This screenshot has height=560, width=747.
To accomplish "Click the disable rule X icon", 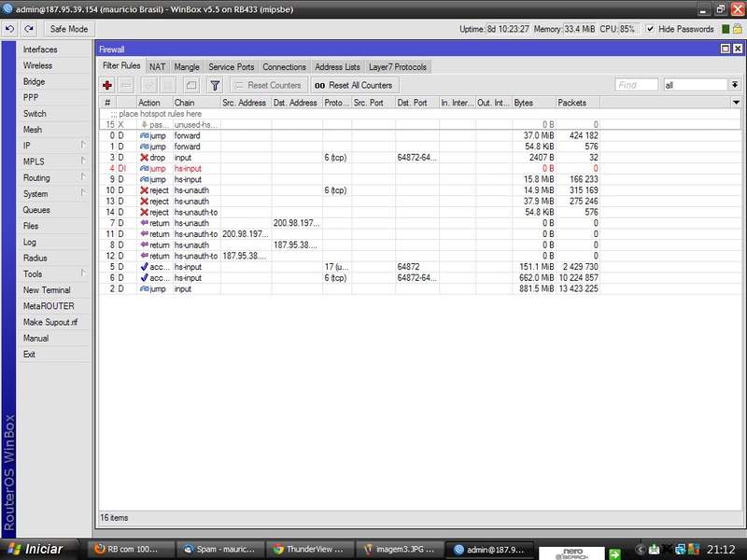I will pos(168,85).
